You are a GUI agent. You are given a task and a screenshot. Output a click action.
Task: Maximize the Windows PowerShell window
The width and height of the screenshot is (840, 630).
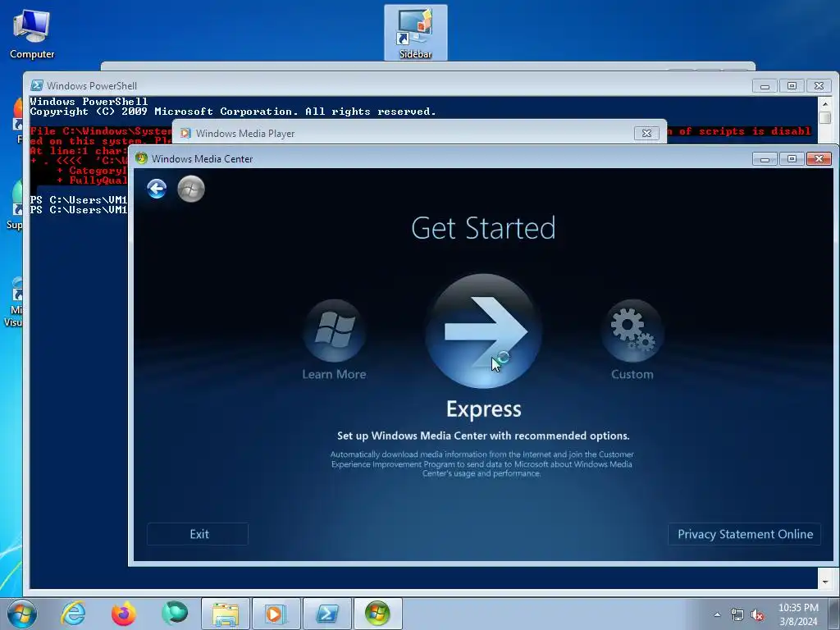point(792,85)
